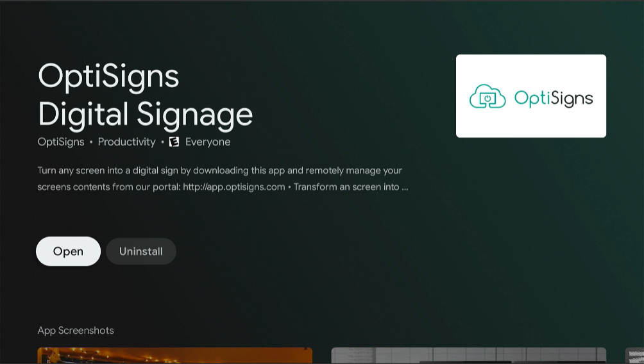
Task: Expand the description via trailing ellipsis
Action: coord(405,187)
